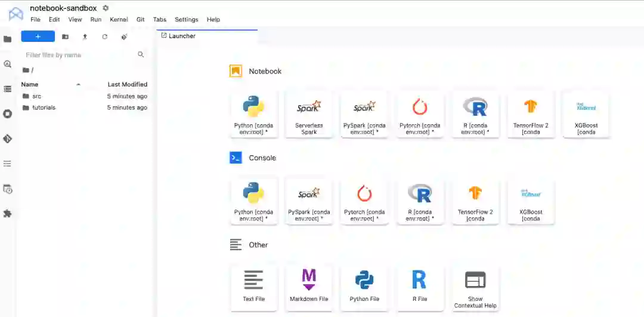
Task: Open the Git sidebar diamond icon
Action: coord(7,139)
